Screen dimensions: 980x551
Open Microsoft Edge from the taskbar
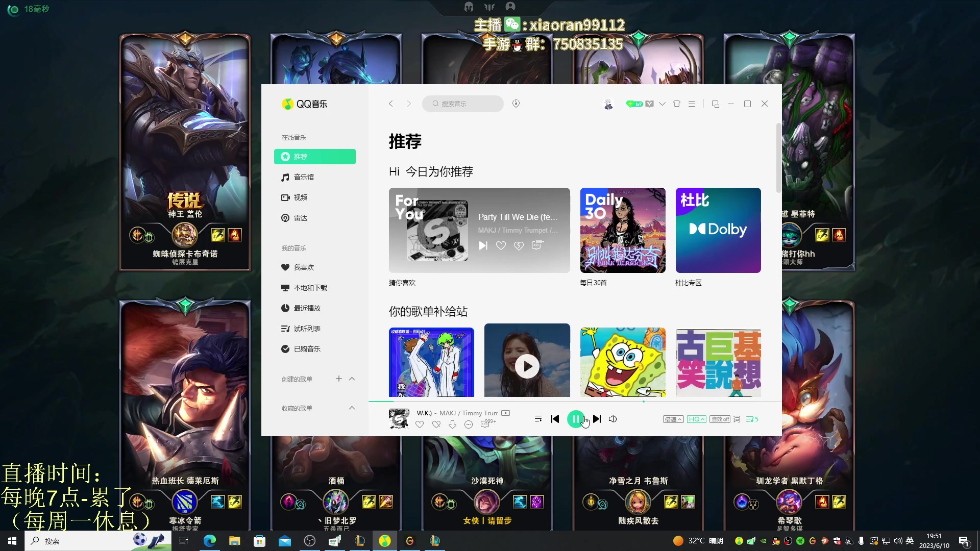point(210,541)
